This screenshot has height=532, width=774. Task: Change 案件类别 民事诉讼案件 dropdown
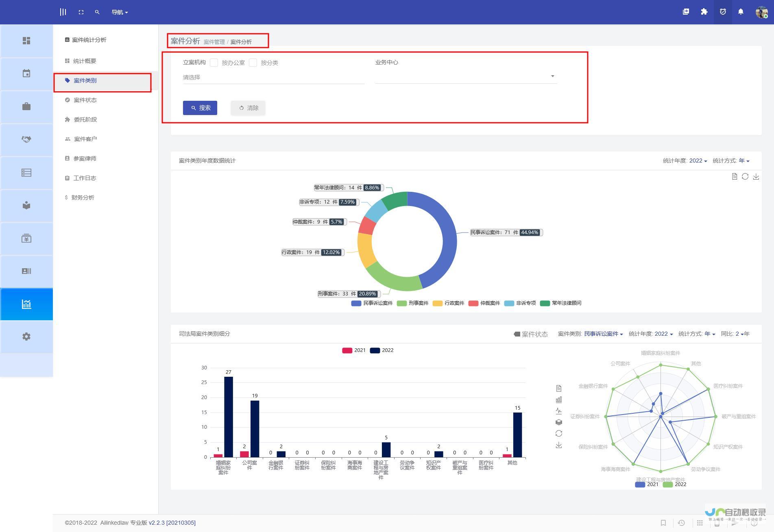pos(604,334)
